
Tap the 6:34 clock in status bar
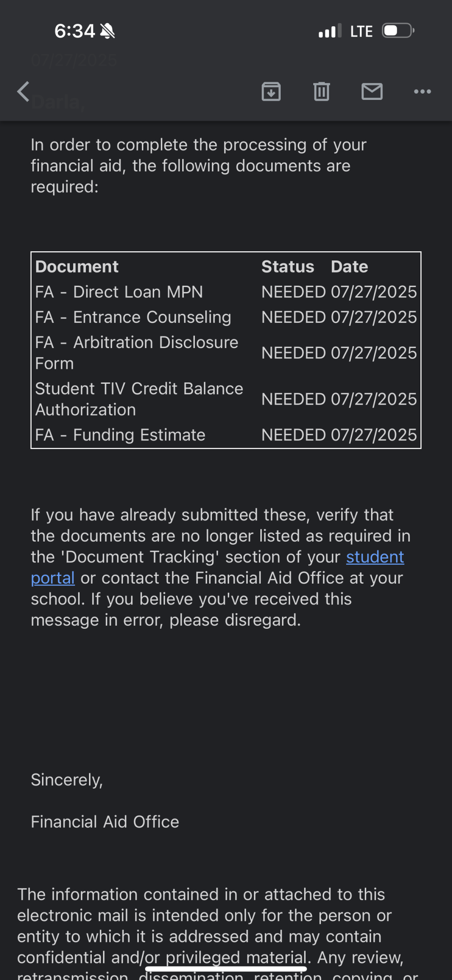[x=75, y=31]
